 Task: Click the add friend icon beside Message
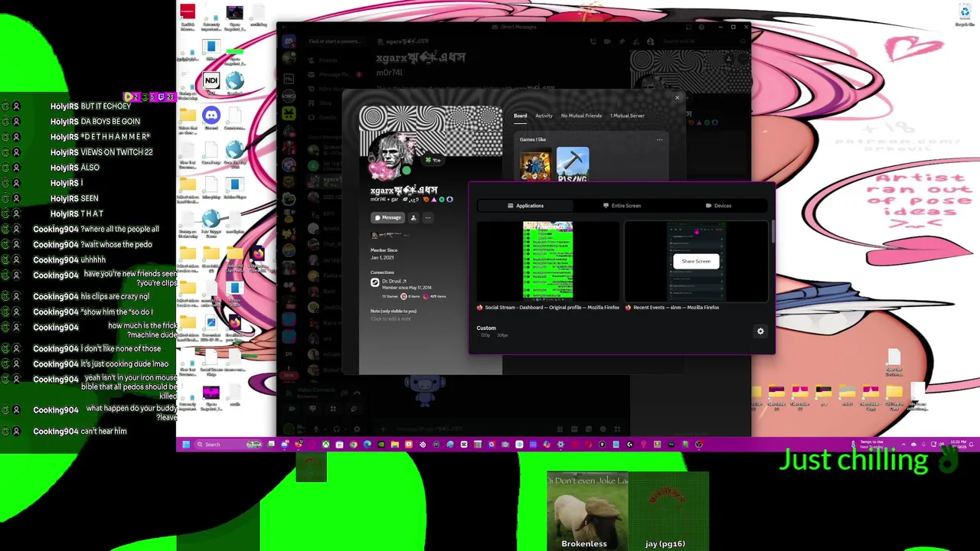413,218
